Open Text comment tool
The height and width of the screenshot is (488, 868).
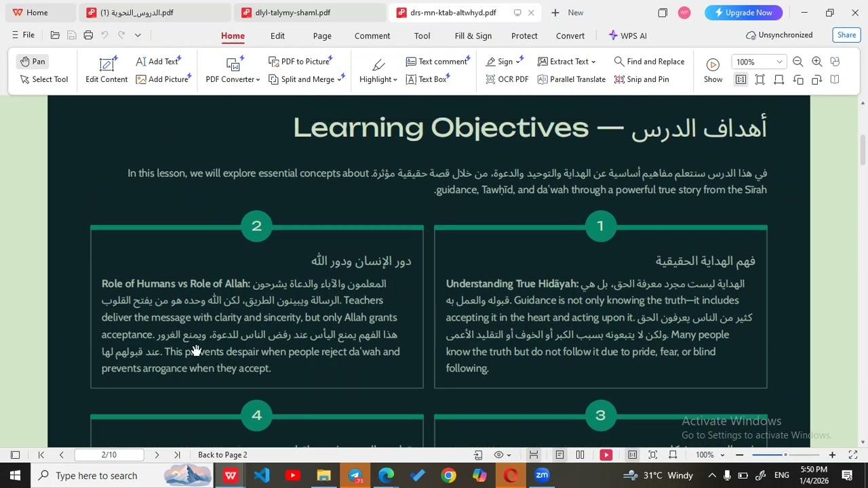(x=437, y=62)
